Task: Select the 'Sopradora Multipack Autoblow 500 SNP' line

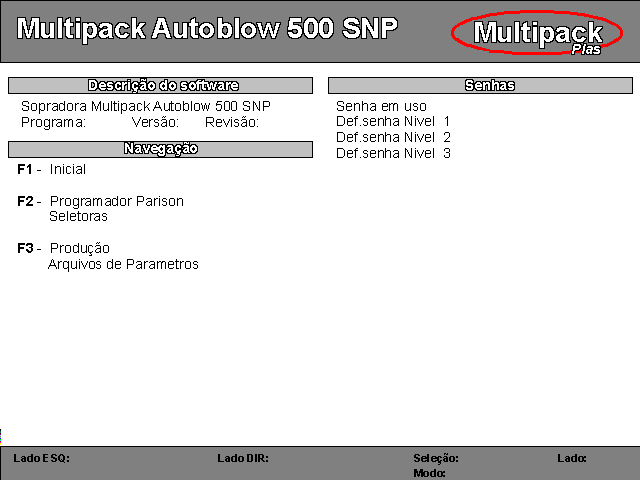Action: (x=146, y=106)
